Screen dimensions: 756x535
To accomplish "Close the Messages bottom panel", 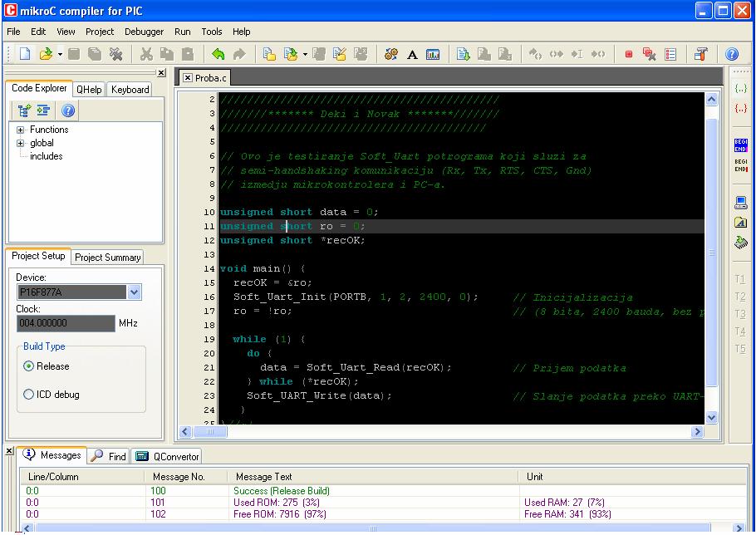I will point(9,451).
